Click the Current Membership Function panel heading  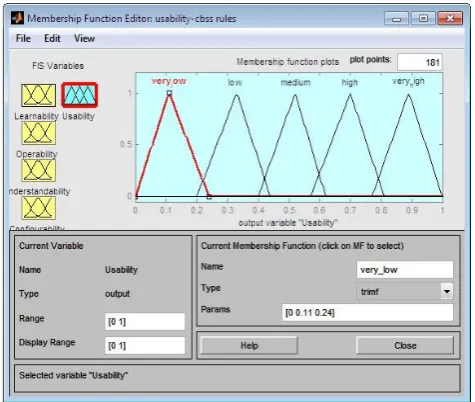coord(302,246)
